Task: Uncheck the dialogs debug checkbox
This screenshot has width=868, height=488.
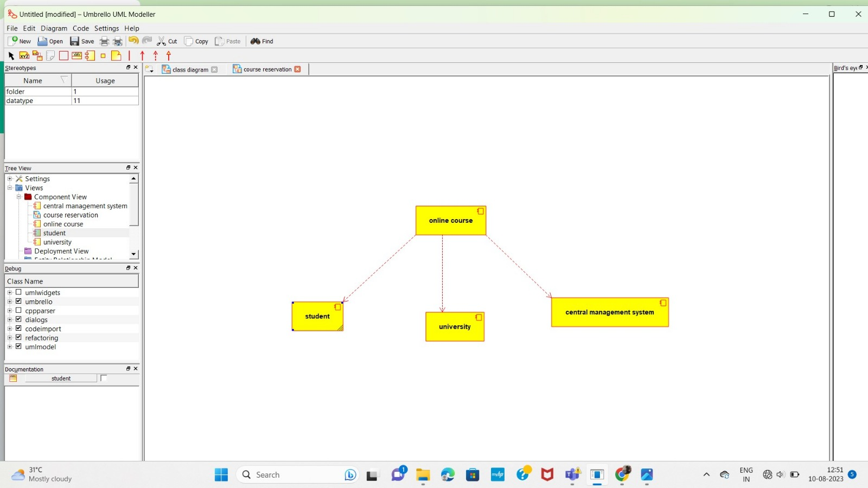Action: (x=18, y=319)
